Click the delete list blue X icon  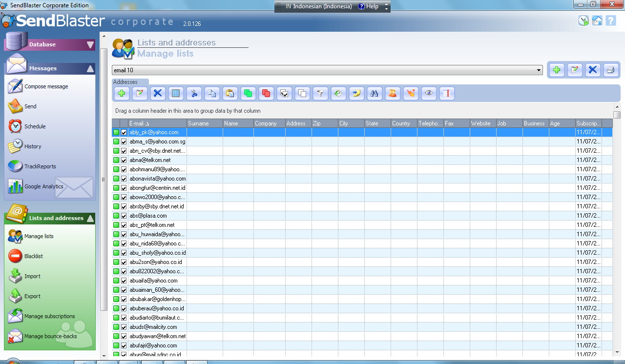point(593,70)
